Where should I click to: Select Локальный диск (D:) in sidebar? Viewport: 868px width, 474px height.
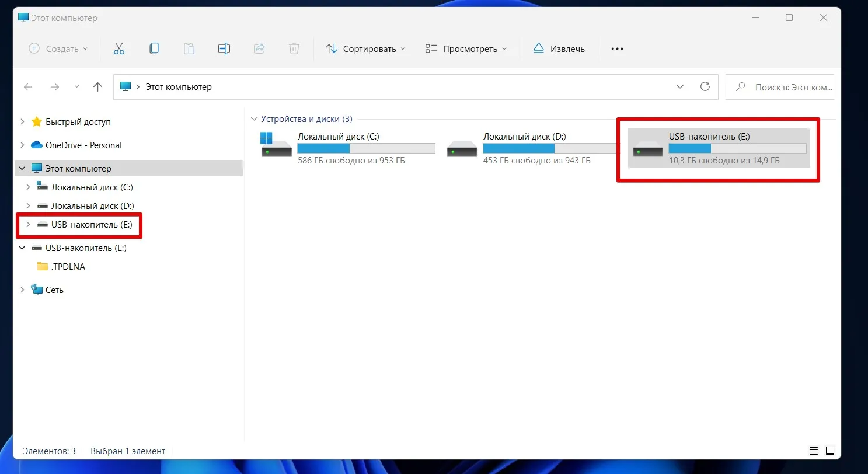pos(93,205)
